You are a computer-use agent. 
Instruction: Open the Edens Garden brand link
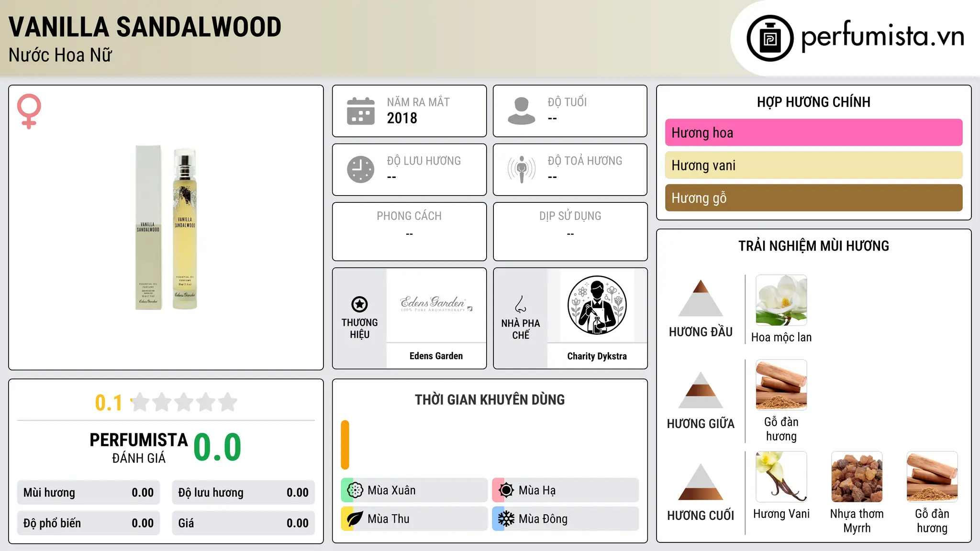(x=436, y=356)
